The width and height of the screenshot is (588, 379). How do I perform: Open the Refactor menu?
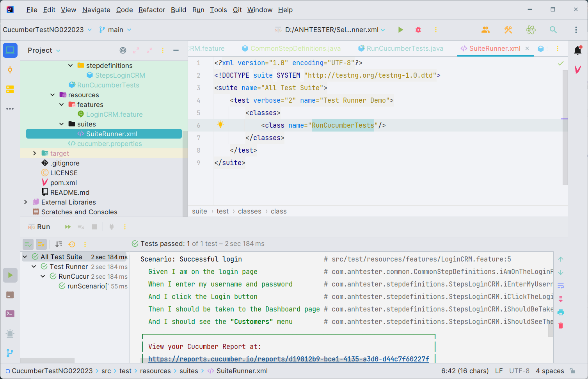coord(151,10)
